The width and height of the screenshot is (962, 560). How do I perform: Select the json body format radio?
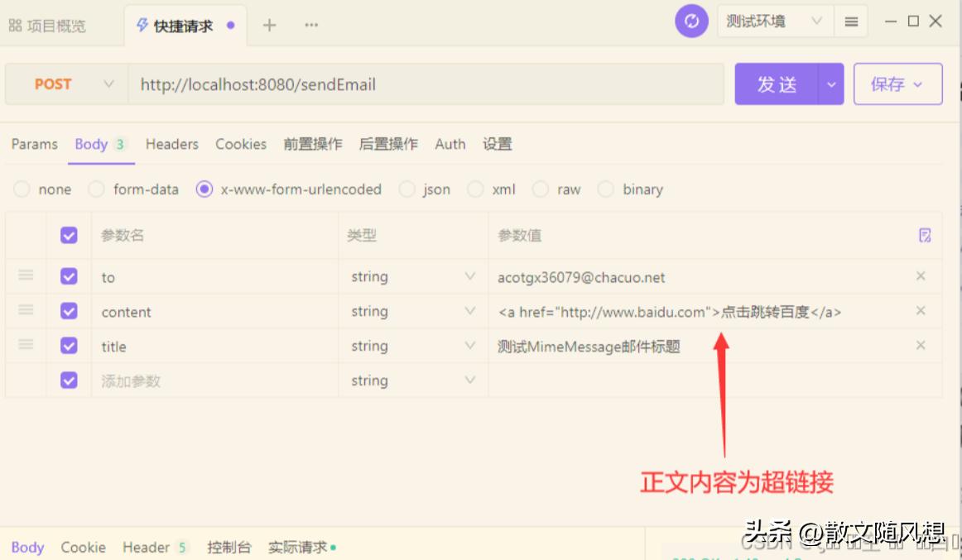point(406,189)
